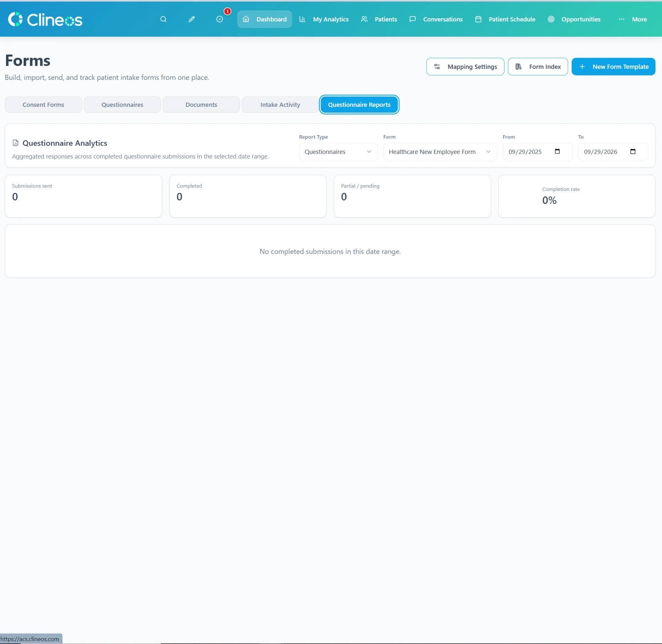
Task: Click the document icon beside Questionnaire Analytics
Action: click(16, 143)
